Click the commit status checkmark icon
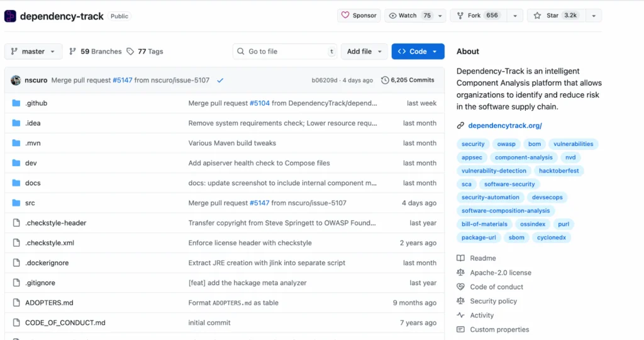644x340 pixels. click(220, 80)
